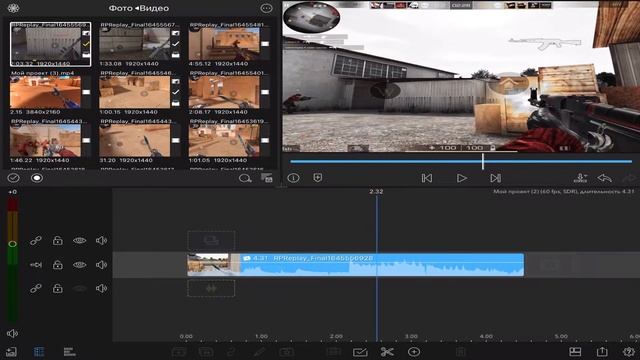This screenshot has height=360, width=640.
Task: Select the thumbnail with duration 1:01.05
Action: pyautogui.click(x=224, y=140)
